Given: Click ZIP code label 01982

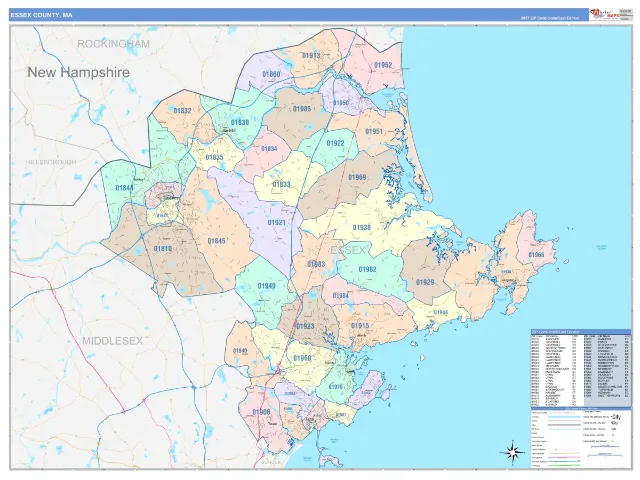Looking at the screenshot, I should pyautogui.click(x=367, y=269).
